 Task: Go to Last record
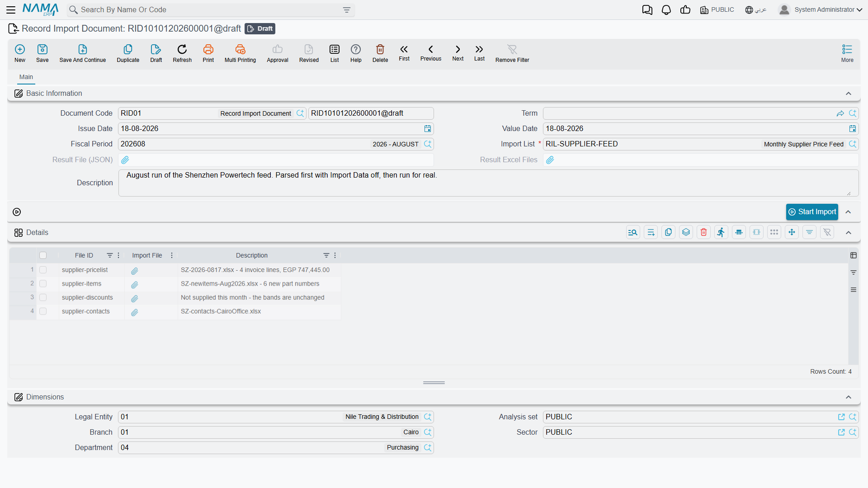point(479,53)
